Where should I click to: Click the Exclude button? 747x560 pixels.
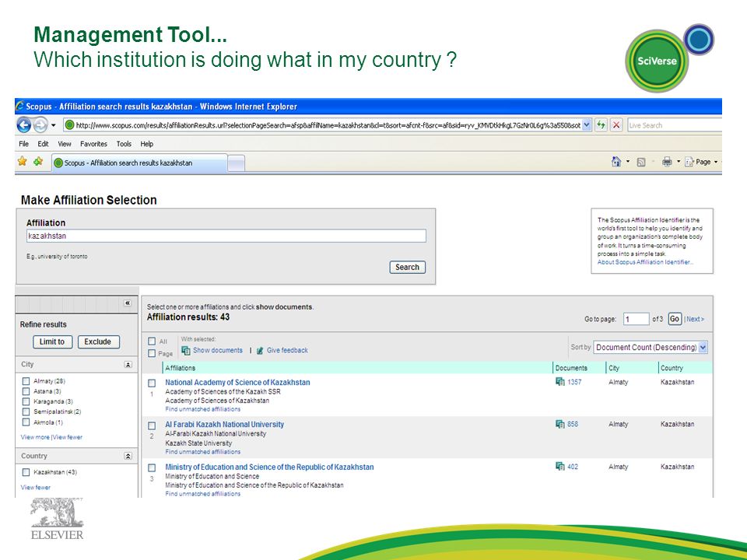[x=98, y=342]
